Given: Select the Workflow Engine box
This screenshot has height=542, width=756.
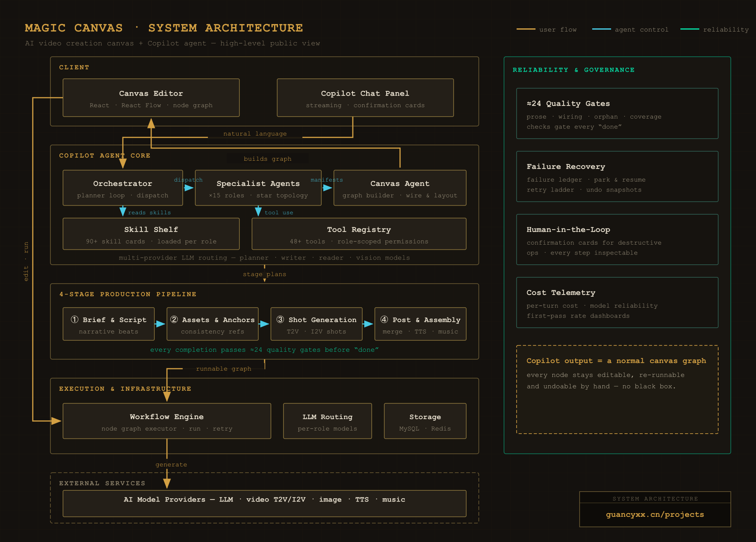Looking at the screenshot, I should pyautogui.click(x=167, y=421).
